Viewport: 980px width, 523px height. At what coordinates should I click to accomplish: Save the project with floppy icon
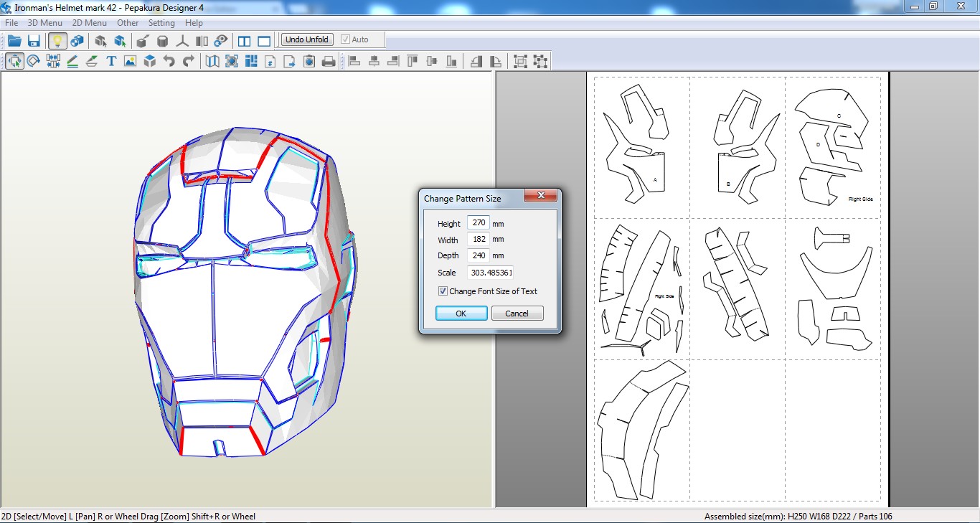pos(34,40)
